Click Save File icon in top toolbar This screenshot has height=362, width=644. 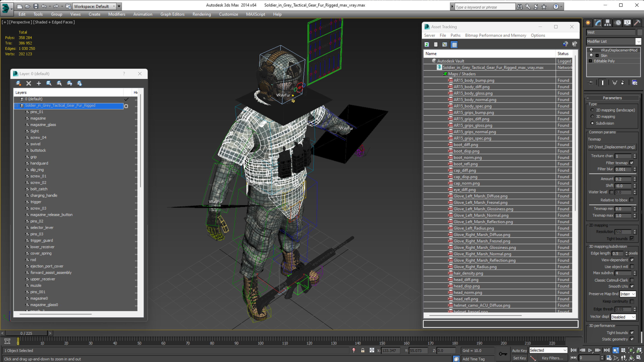coord(36,6)
